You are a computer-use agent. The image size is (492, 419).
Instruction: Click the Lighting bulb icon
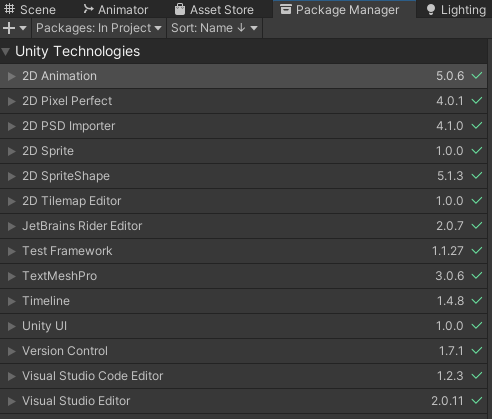tap(431, 9)
